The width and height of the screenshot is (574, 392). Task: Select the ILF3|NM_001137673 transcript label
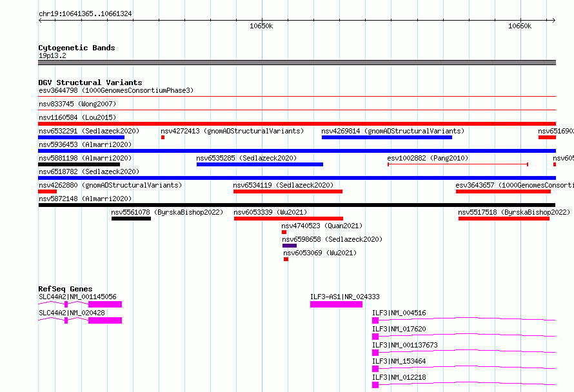(x=405, y=345)
